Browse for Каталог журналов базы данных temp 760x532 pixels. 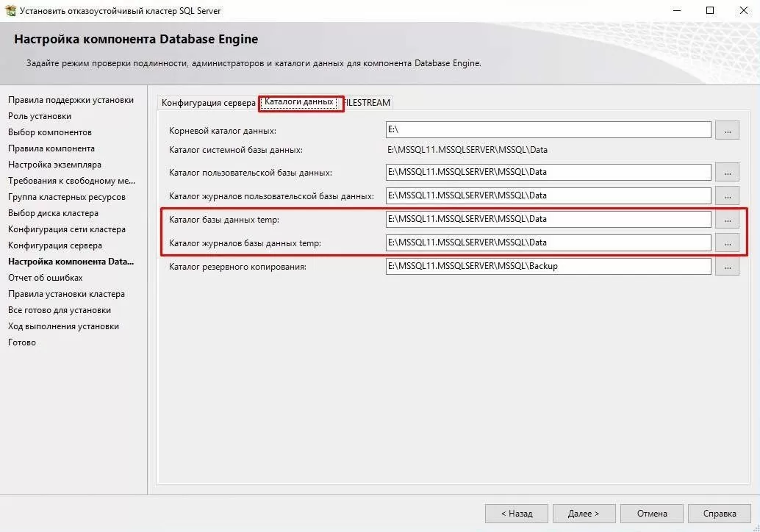click(727, 243)
